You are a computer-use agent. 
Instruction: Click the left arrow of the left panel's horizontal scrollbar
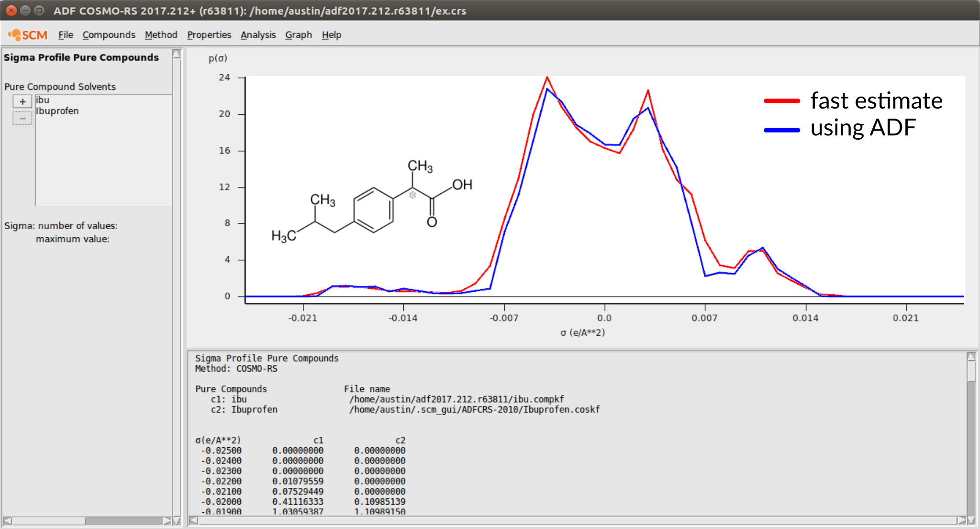tap(7, 520)
